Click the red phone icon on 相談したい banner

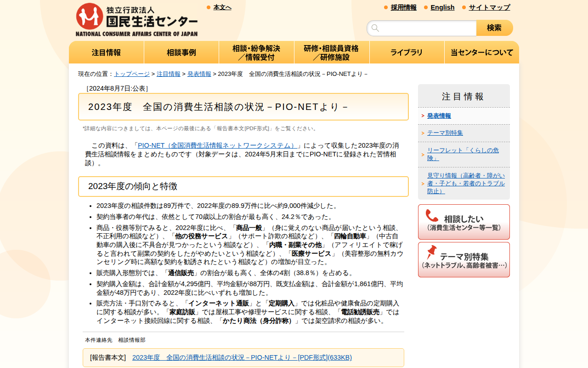[x=432, y=216]
